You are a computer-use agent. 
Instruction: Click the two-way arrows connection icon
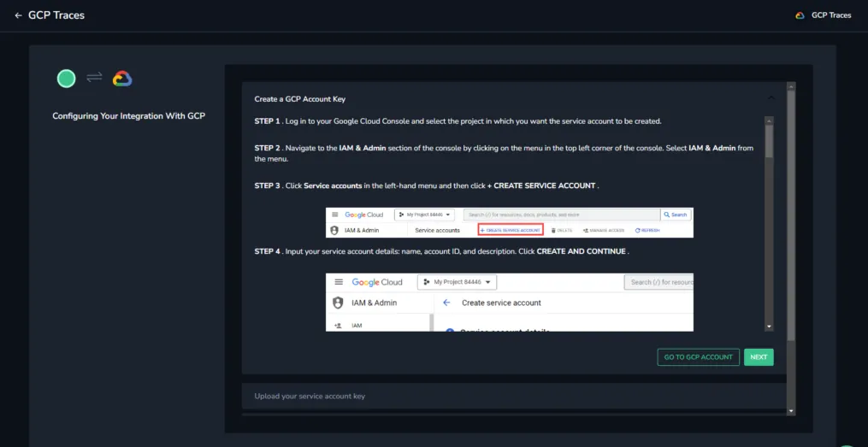94,78
